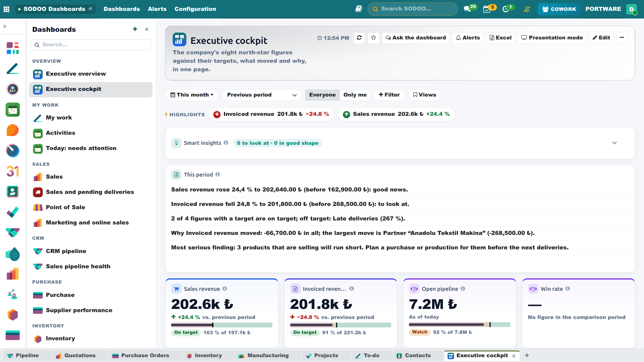Open the apps grid menu icon

6,9
